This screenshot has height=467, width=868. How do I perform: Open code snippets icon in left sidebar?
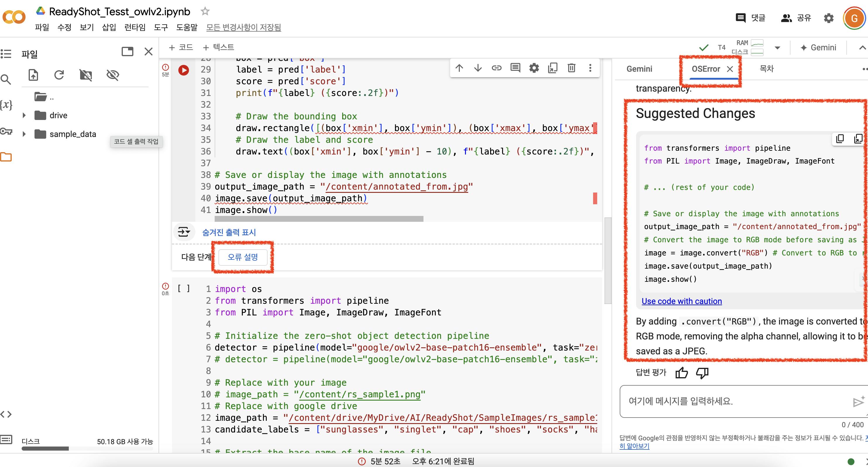tap(6, 414)
